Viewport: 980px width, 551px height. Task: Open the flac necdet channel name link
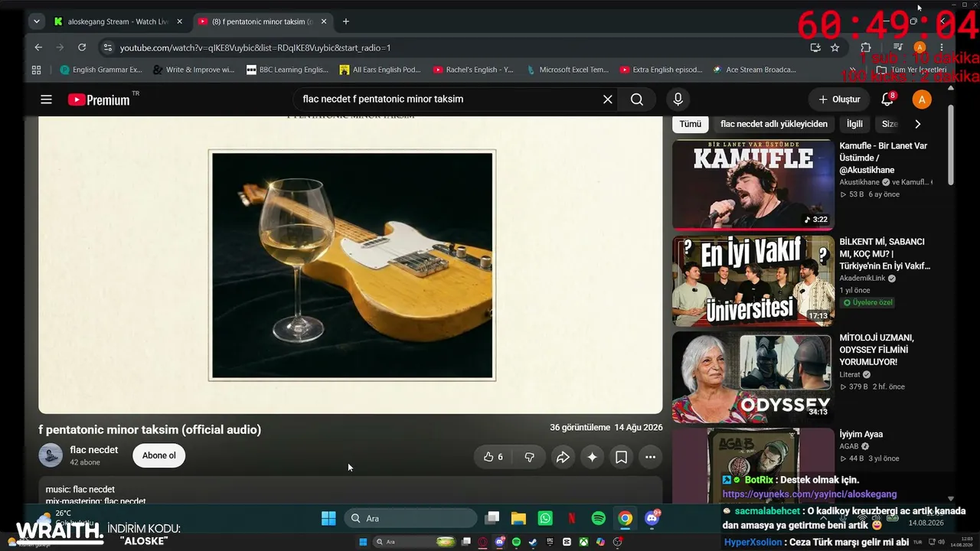click(x=94, y=450)
